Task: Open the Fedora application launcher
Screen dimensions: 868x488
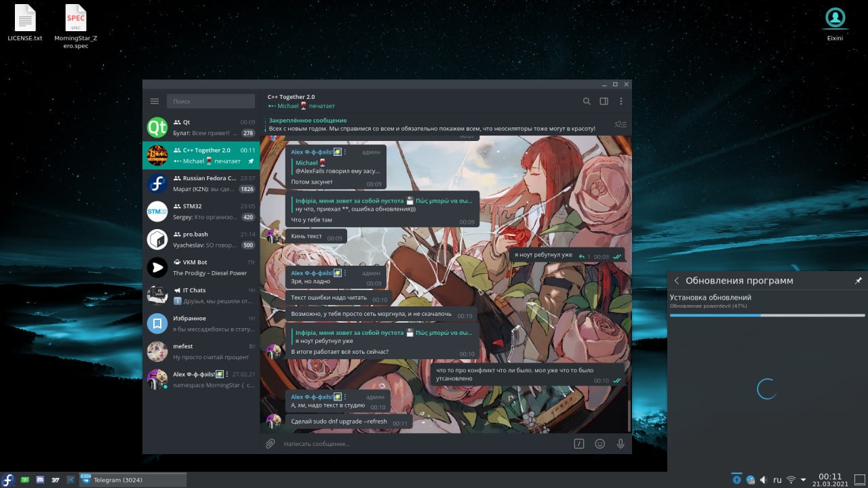Action: coord(8,480)
